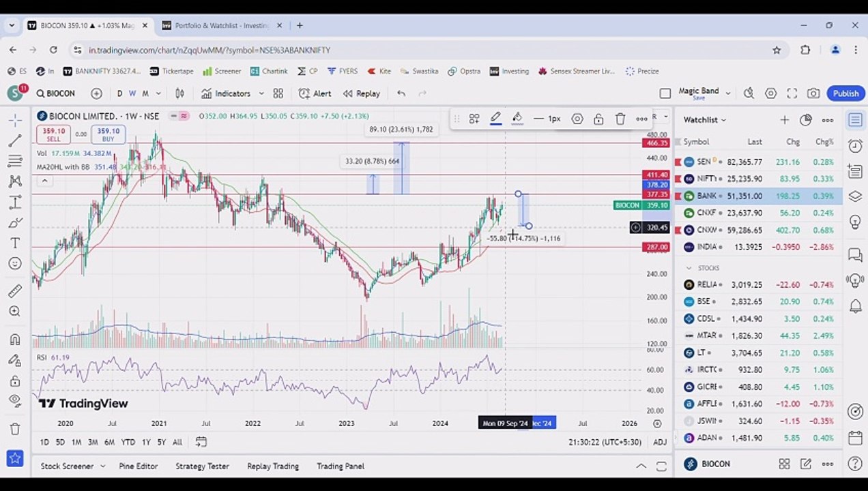Viewport: 868px width, 491px height.
Task: Toggle magnet mode for drawings
Action: tap(14, 339)
